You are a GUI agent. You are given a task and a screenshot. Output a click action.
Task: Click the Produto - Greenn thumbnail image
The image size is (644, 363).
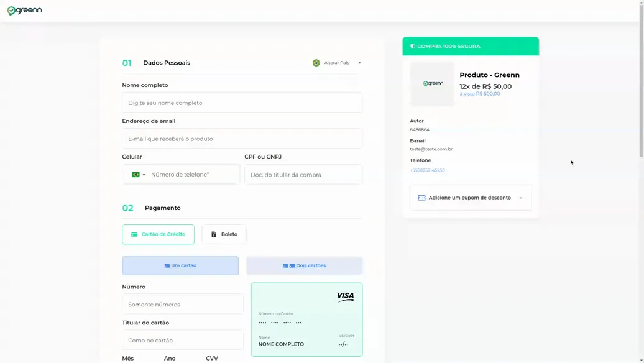tap(433, 84)
